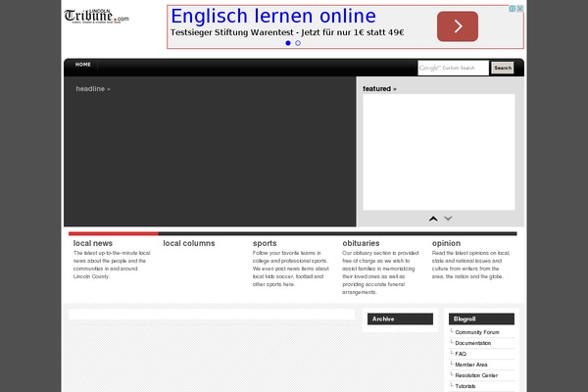Screen dimensions: 588x392
Task: Select second ad carousel dot
Action: click(298, 43)
